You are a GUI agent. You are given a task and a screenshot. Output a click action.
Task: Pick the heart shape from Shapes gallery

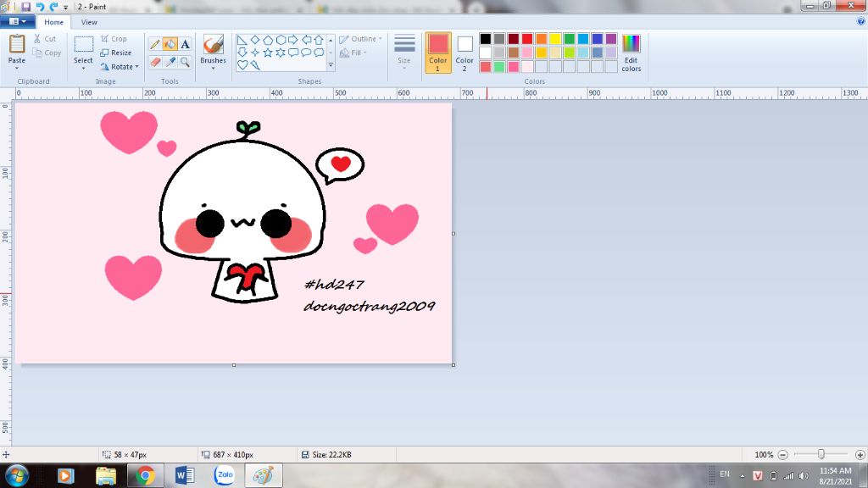coord(242,64)
